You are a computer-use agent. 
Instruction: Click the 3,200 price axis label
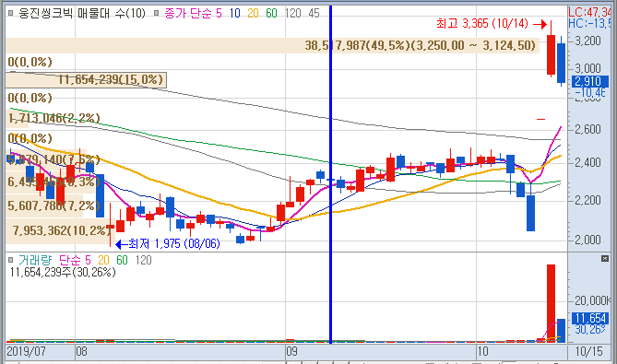pos(587,41)
